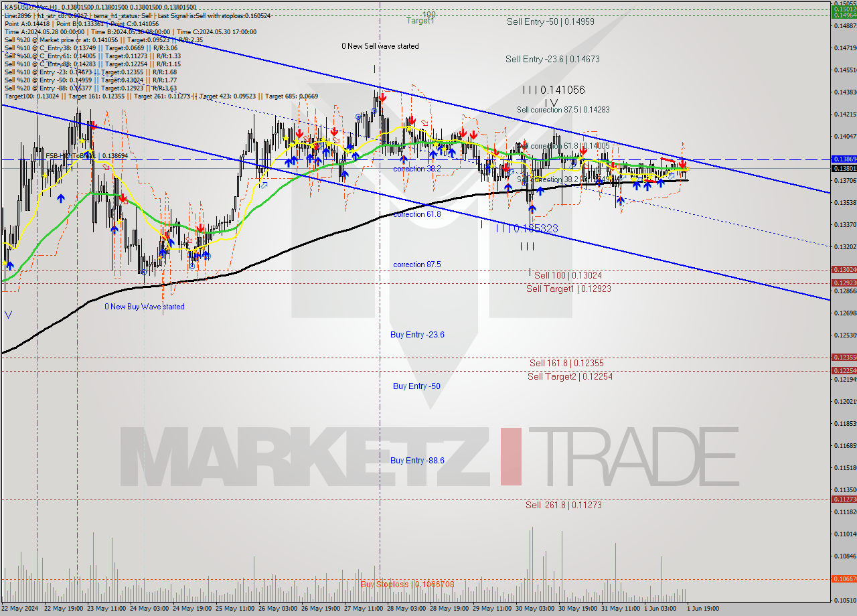The width and height of the screenshot is (857, 616).
Task: Click the 'I I I 0.141056' point label
Action: 554,90
